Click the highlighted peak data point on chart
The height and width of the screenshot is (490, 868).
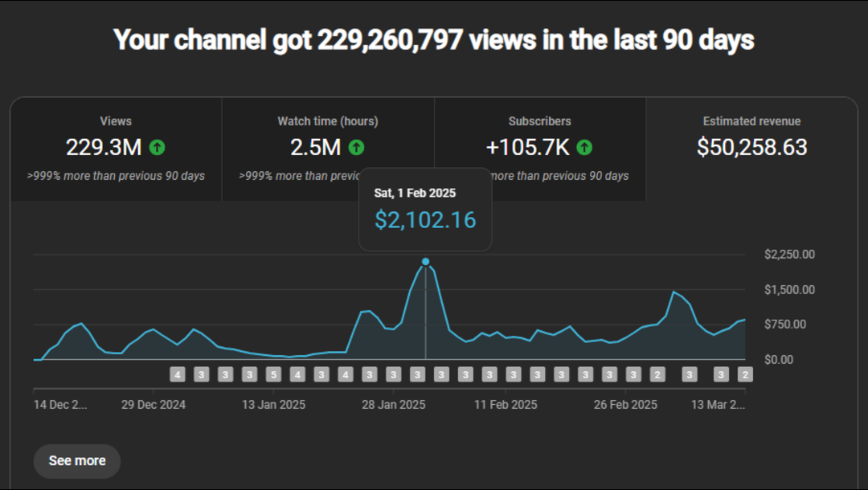pyautogui.click(x=425, y=262)
